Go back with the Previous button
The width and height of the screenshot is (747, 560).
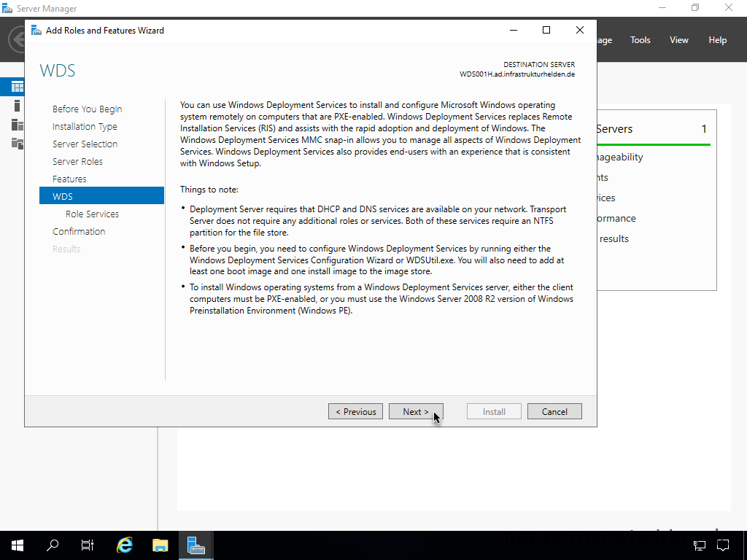coord(355,411)
